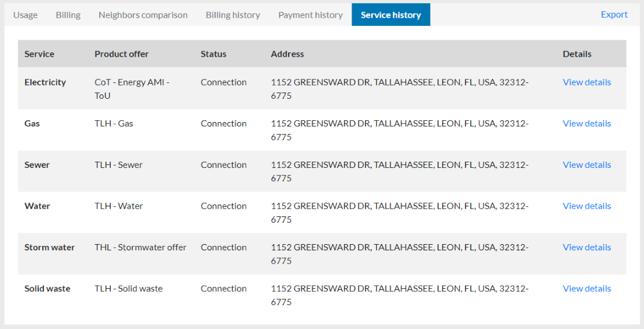Click the Status column header
The height and width of the screenshot is (329, 644).
[213, 54]
